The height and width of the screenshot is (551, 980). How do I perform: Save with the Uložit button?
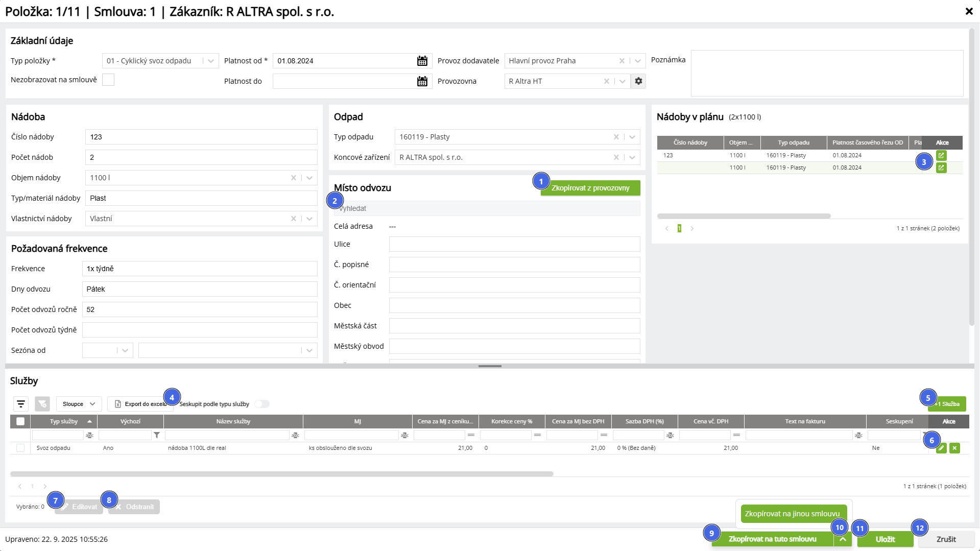[885, 539]
